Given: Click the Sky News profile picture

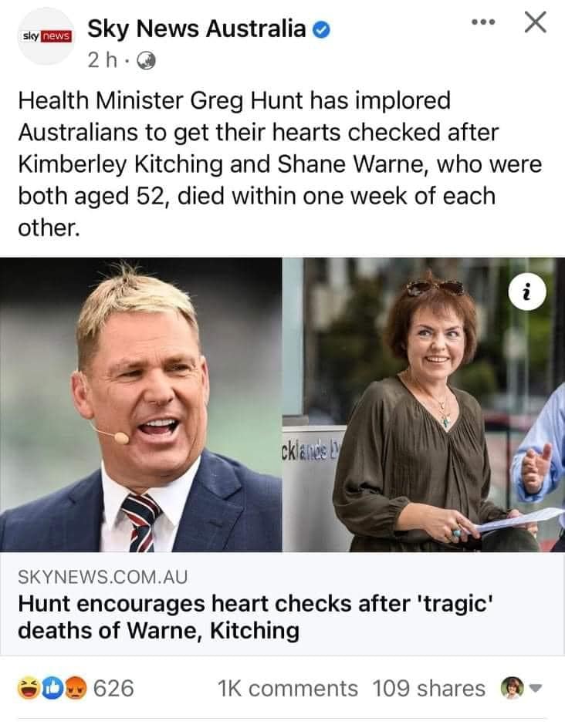Looking at the screenshot, I should click(x=47, y=36).
